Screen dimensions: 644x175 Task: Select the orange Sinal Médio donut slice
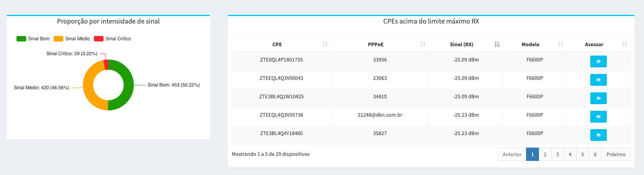coord(89,87)
